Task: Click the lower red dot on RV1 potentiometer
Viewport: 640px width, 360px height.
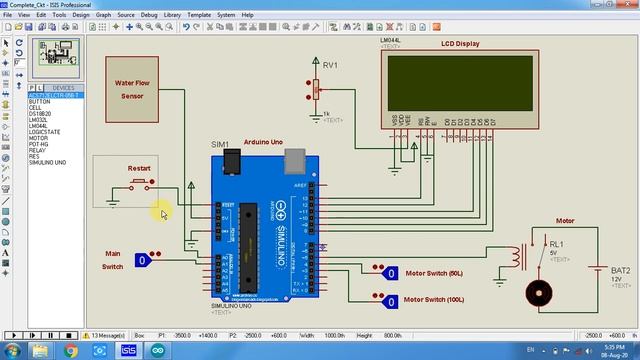Action: 308,97
